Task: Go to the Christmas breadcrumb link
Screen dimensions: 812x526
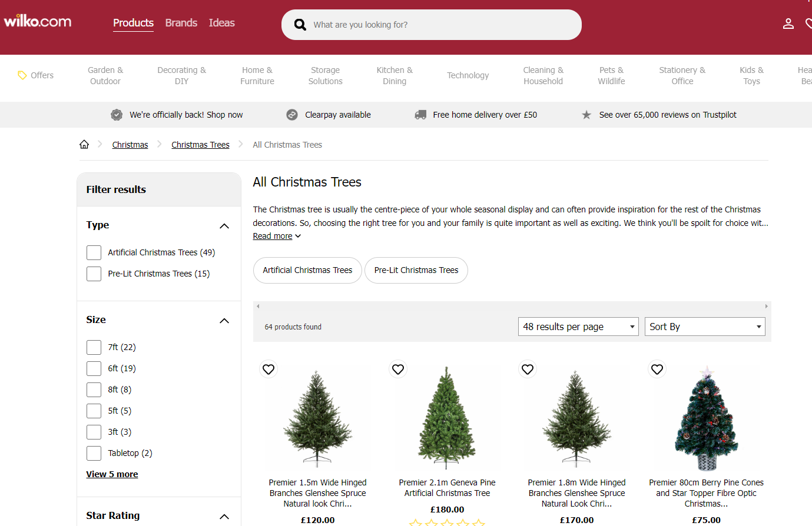Action: (x=130, y=145)
